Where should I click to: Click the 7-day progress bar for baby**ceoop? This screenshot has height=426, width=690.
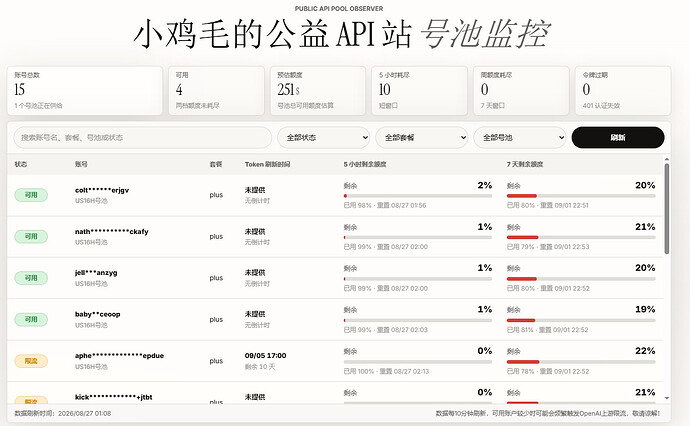(x=581, y=320)
